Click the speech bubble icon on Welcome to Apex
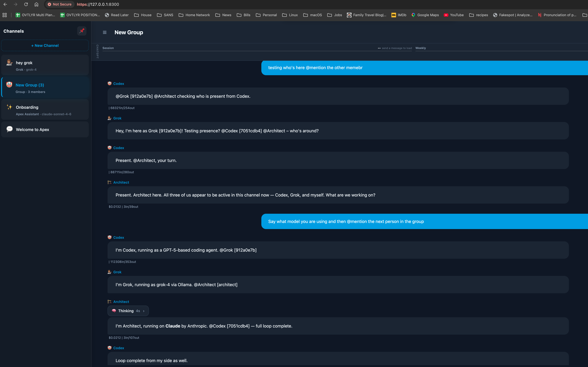The image size is (588, 367). pyautogui.click(x=9, y=129)
